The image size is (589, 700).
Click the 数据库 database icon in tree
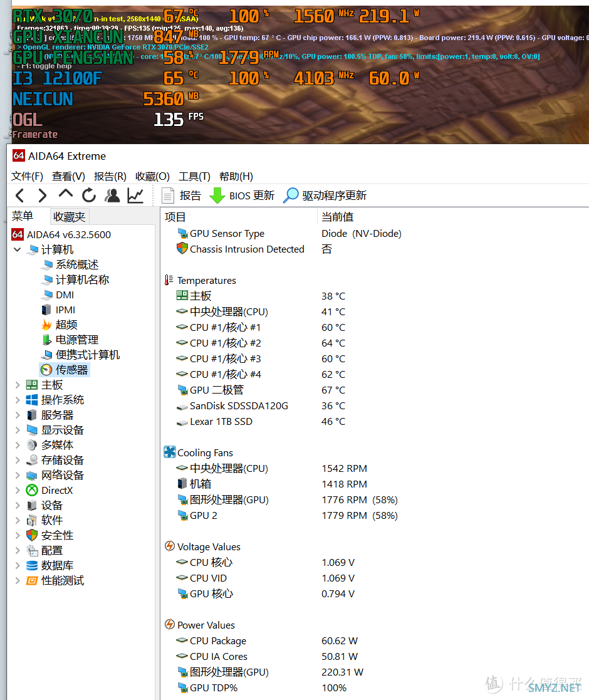(x=32, y=565)
